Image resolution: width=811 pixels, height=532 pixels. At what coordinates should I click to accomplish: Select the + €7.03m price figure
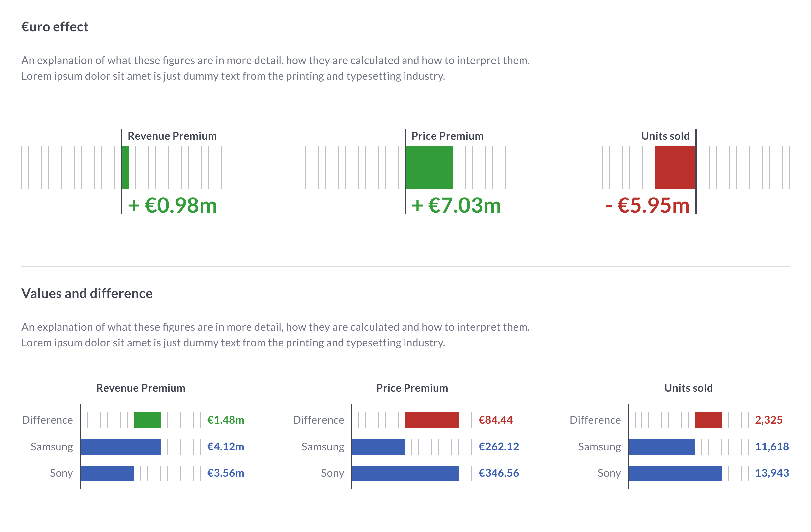pos(456,205)
